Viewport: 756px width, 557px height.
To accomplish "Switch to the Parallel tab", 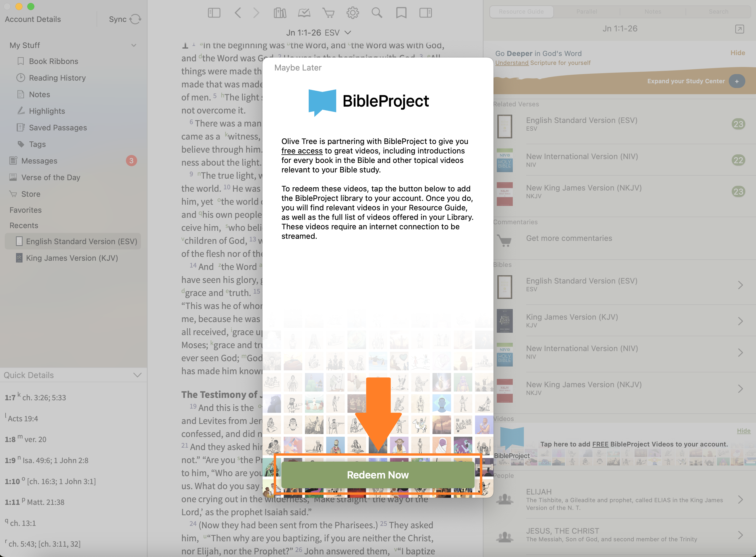I will pyautogui.click(x=587, y=12).
